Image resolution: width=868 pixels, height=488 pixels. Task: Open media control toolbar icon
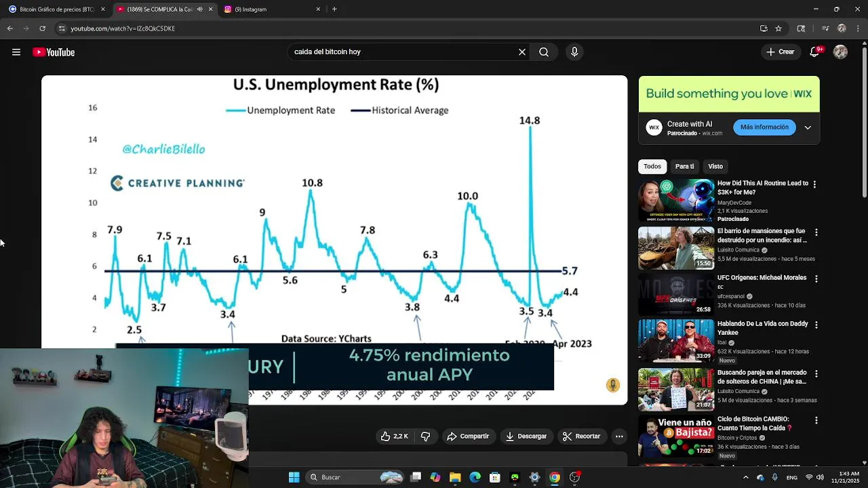coord(825,28)
